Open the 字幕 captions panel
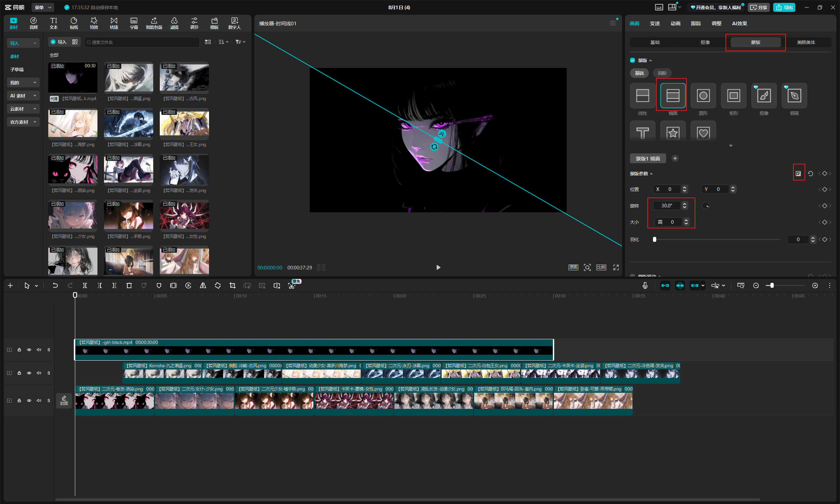The image size is (840, 504). (x=134, y=23)
